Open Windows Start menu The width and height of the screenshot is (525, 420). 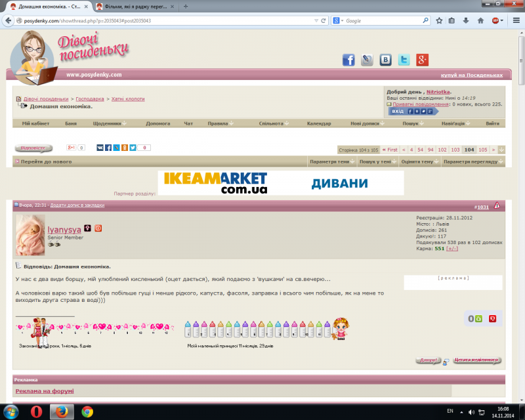pos(11,411)
